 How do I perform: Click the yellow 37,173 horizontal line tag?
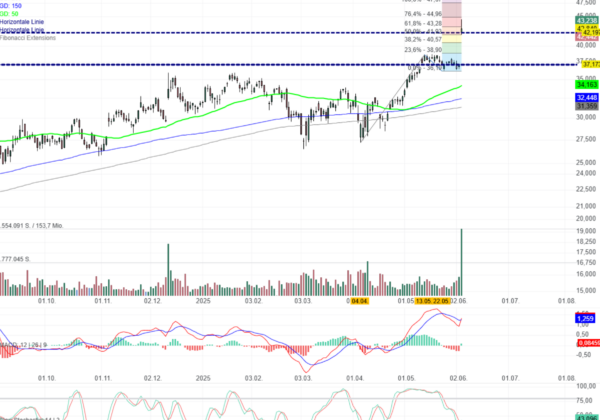click(591, 65)
